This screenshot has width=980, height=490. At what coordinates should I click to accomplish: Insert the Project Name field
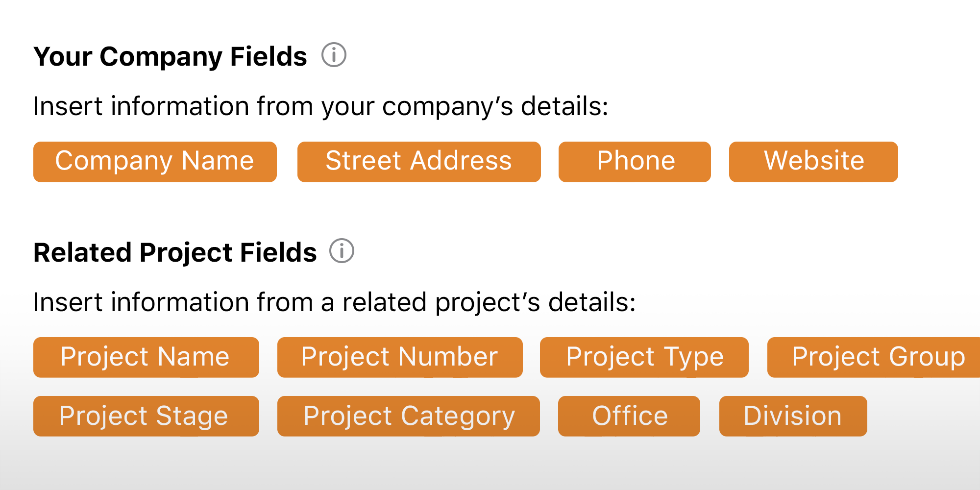pyautogui.click(x=146, y=357)
